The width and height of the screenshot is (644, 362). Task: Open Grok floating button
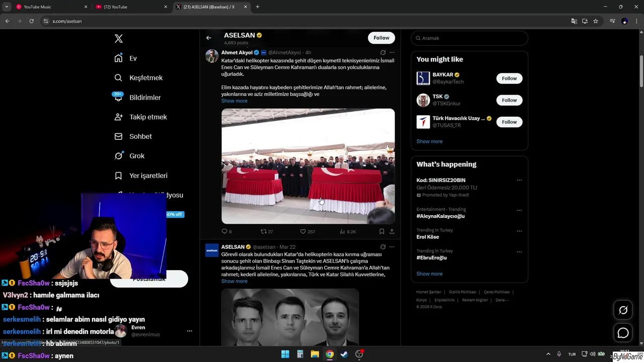pos(623,310)
